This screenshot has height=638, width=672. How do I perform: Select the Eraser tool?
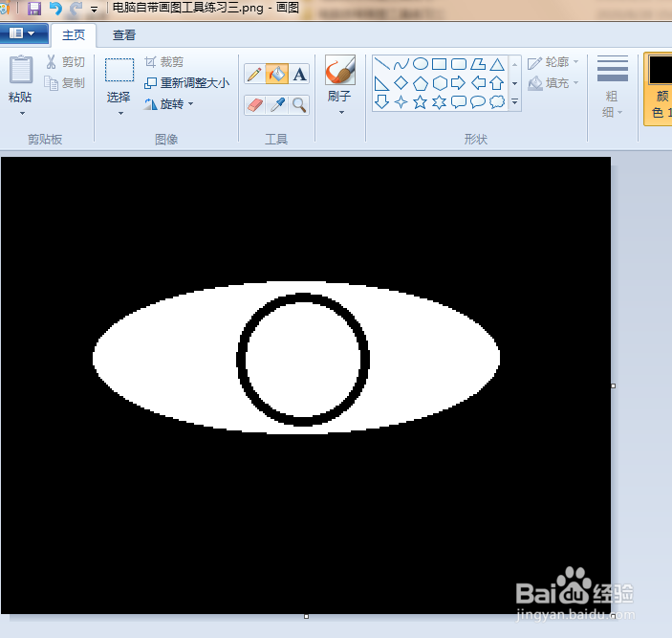coord(254,105)
